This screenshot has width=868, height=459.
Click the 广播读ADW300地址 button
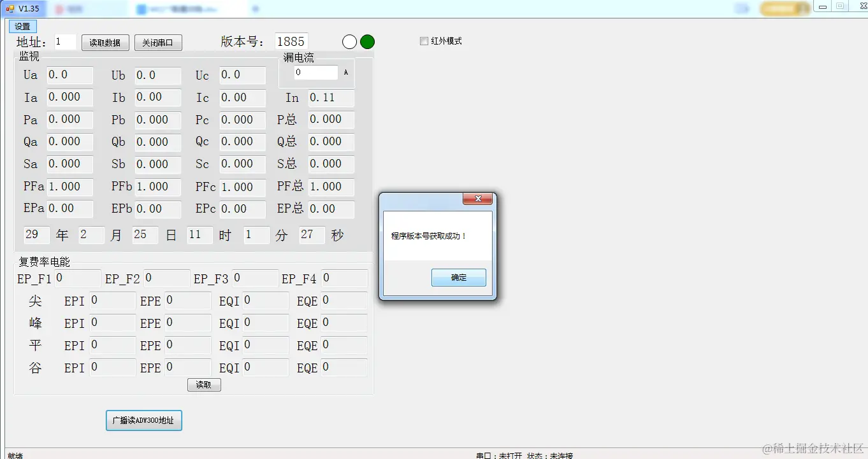point(144,421)
